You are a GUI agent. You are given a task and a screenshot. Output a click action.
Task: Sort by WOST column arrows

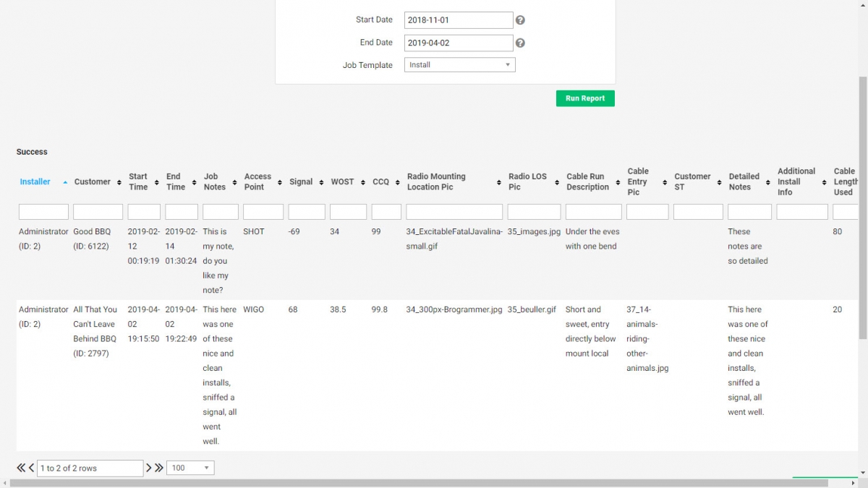pyautogui.click(x=364, y=182)
